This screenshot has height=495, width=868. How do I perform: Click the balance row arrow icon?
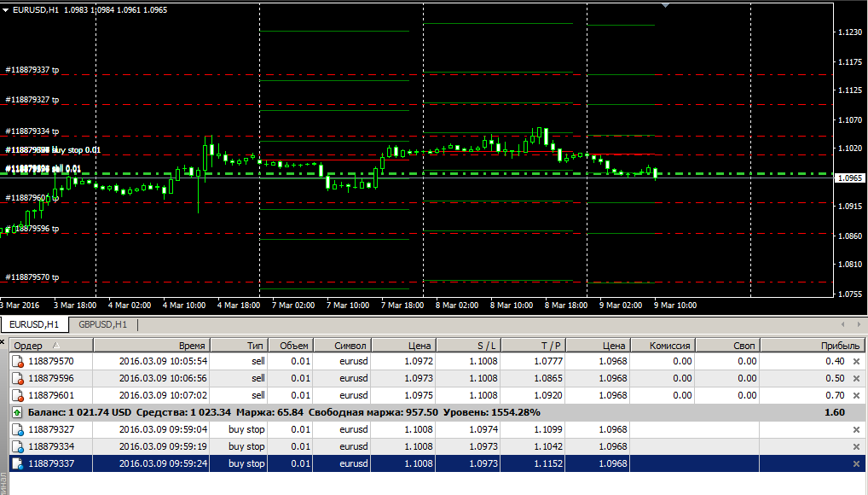tap(18, 412)
